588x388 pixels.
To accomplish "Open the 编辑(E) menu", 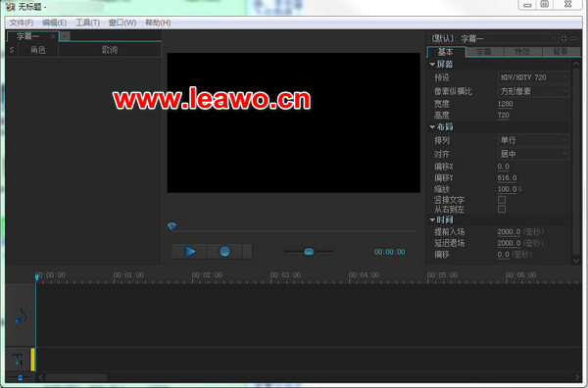I will point(54,23).
